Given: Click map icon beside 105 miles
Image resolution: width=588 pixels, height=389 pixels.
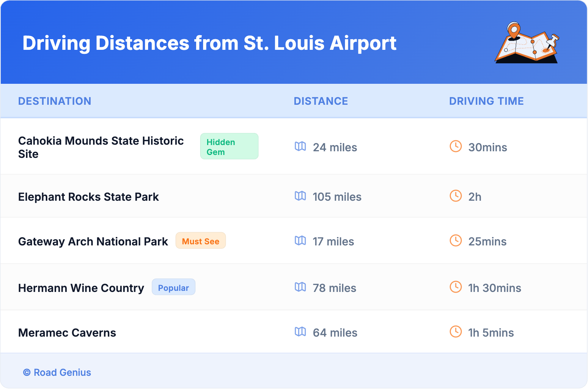Looking at the screenshot, I should click(300, 196).
